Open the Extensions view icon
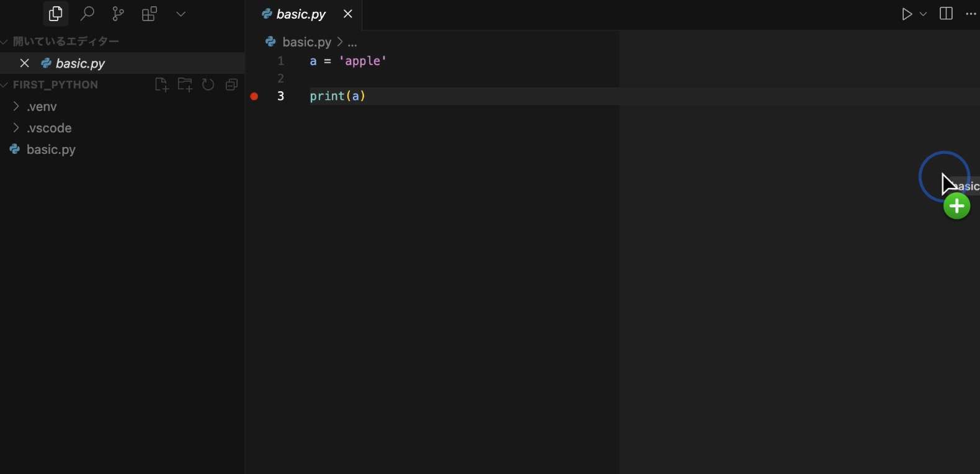Image resolution: width=980 pixels, height=474 pixels. tap(149, 14)
